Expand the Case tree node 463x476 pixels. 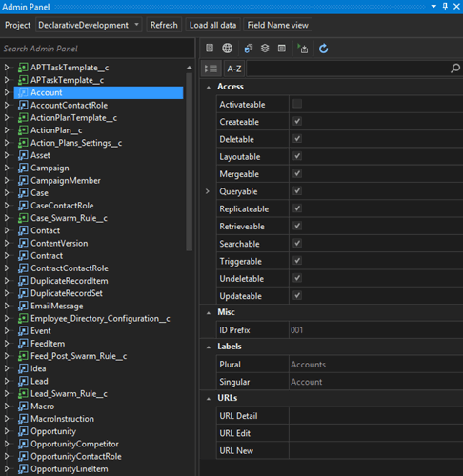coord(7,192)
